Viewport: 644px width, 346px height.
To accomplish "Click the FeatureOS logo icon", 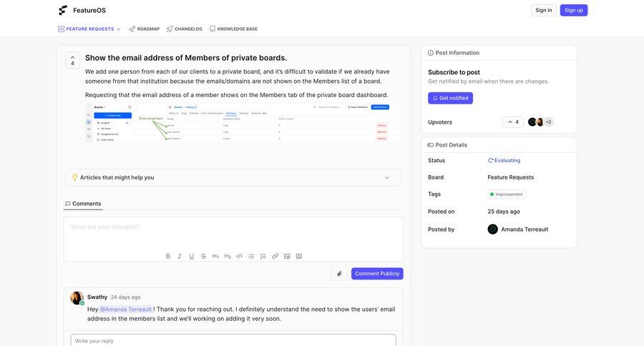I will 63,10.
